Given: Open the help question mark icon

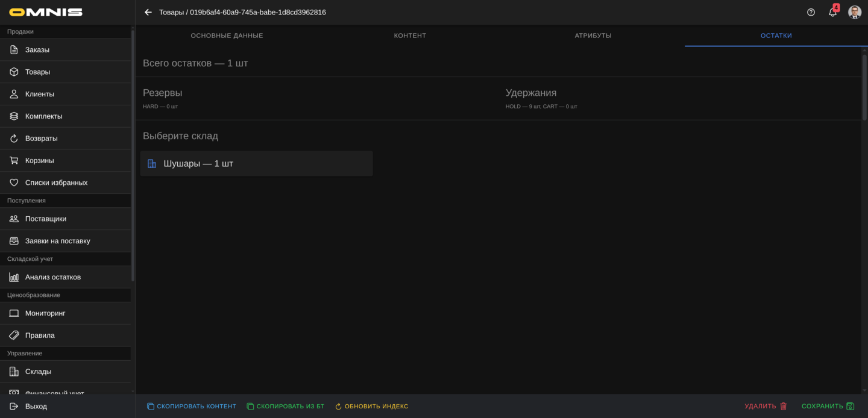Looking at the screenshot, I should click(811, 12).
